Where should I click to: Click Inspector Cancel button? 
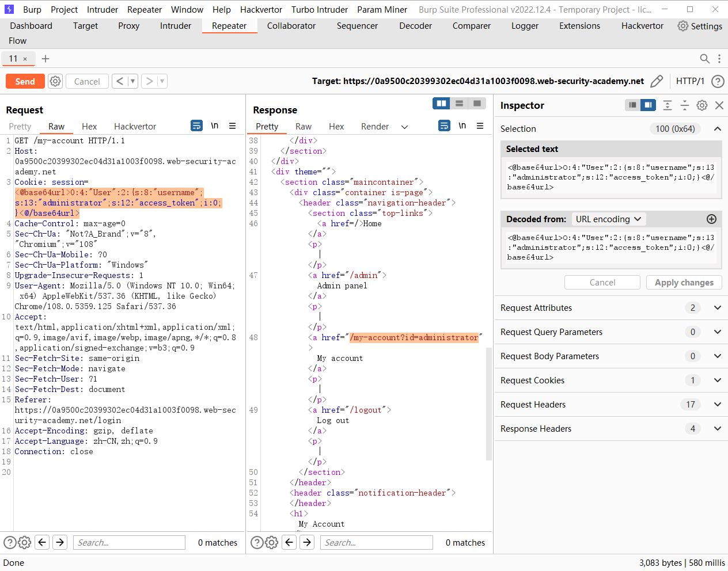pos(602,282)
